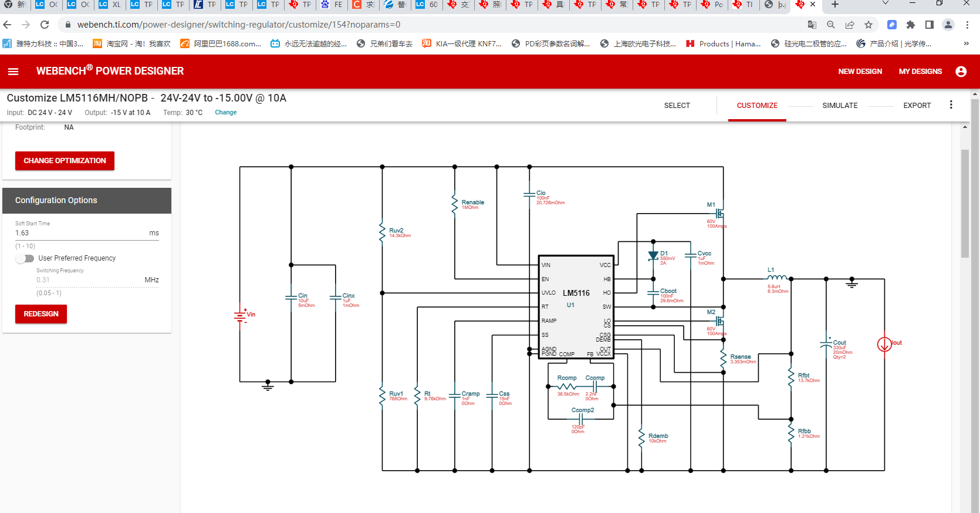Viewport: 980px width, 513px height.
Task: Edit the Soft Start Time field
Action: (87, 233)
